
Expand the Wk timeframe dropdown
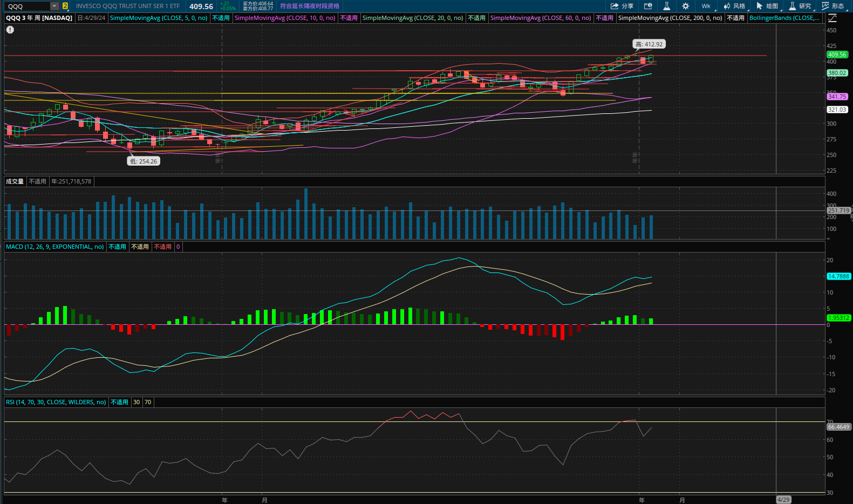(x=706, y=6)
